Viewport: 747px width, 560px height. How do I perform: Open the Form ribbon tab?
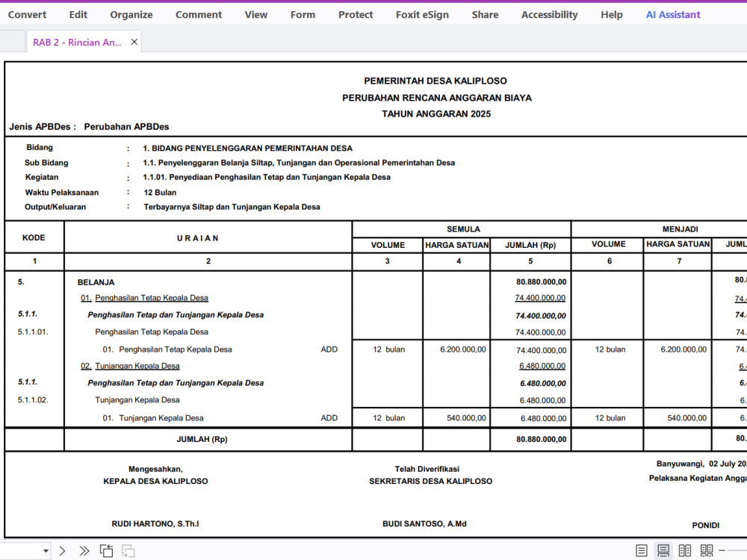coord(303,15)
